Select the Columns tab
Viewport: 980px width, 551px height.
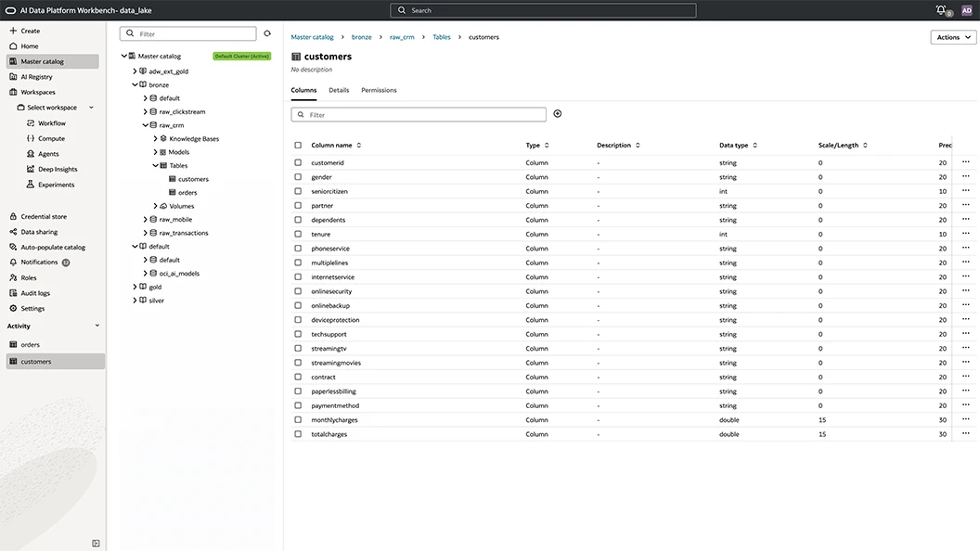pos(303,90)
